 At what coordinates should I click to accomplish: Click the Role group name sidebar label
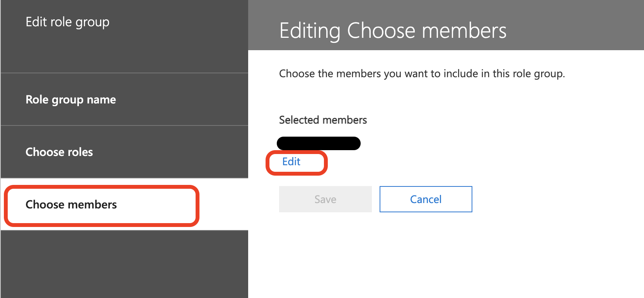71,100
